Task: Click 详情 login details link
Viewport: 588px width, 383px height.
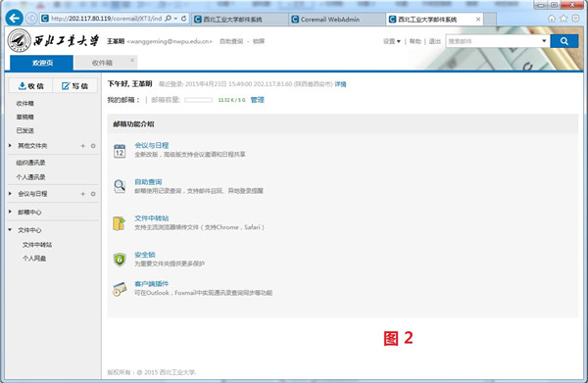Action: click(340, 84)
